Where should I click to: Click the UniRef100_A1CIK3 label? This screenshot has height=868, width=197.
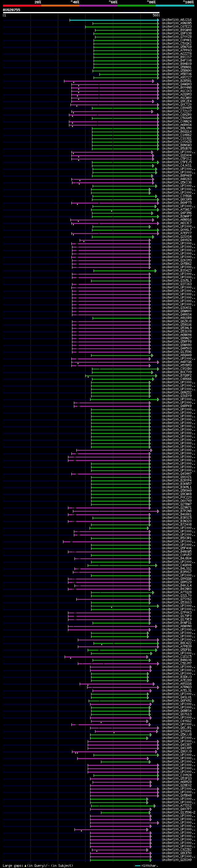pos(177,91)
